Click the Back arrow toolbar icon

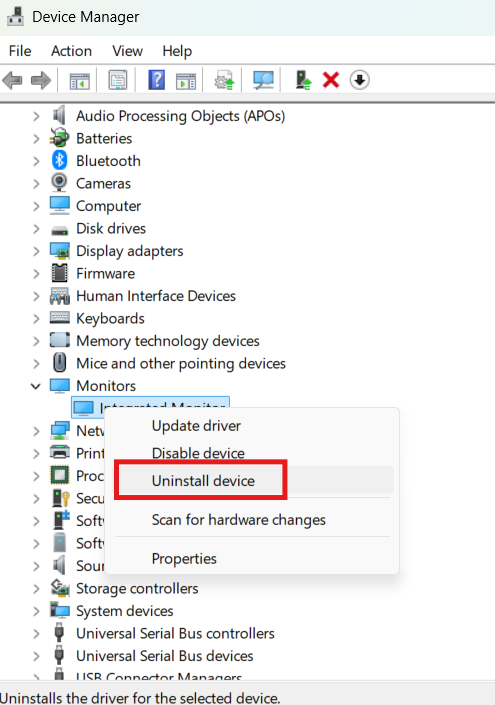coord(13,80)
